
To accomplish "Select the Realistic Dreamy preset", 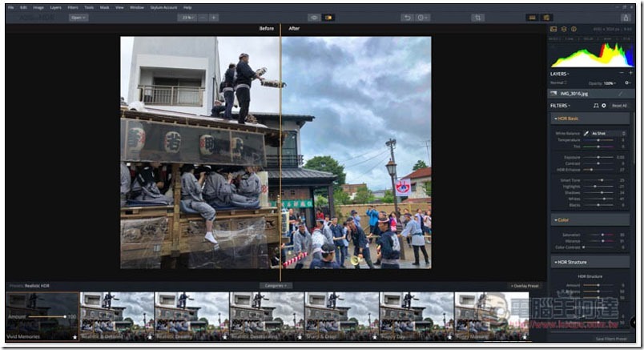I will click(x=191, y=316).
